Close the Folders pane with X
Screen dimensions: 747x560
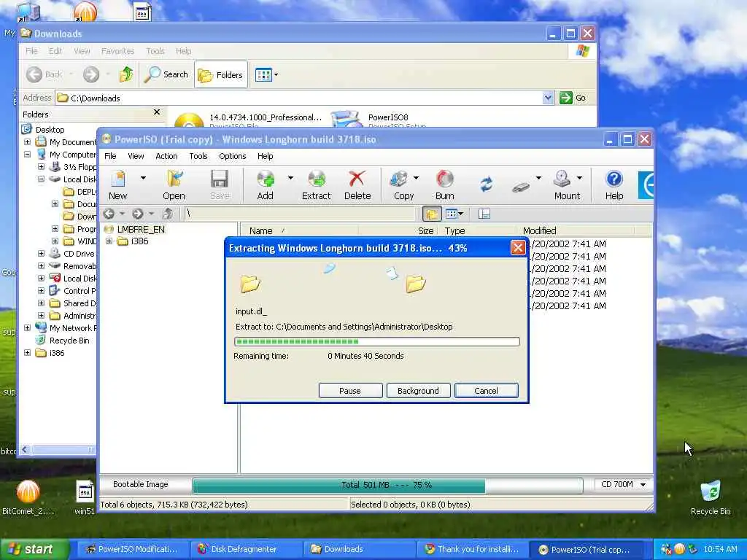tap(157, 112)
